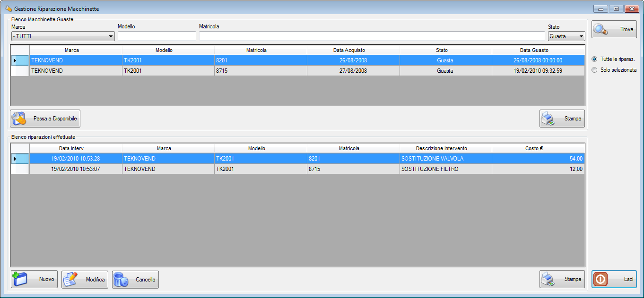
Task: Sort machines by Data Acquisto column header
Action: point(353,50)
